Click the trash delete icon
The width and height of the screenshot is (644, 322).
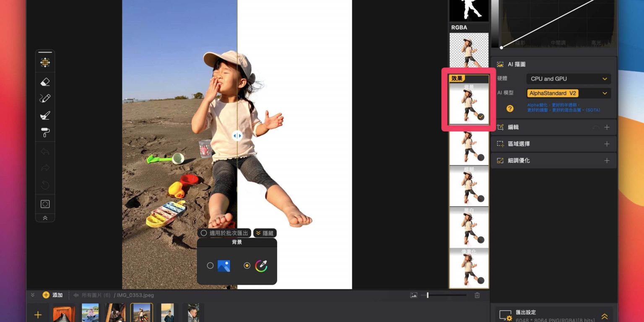tap(477, 295)
